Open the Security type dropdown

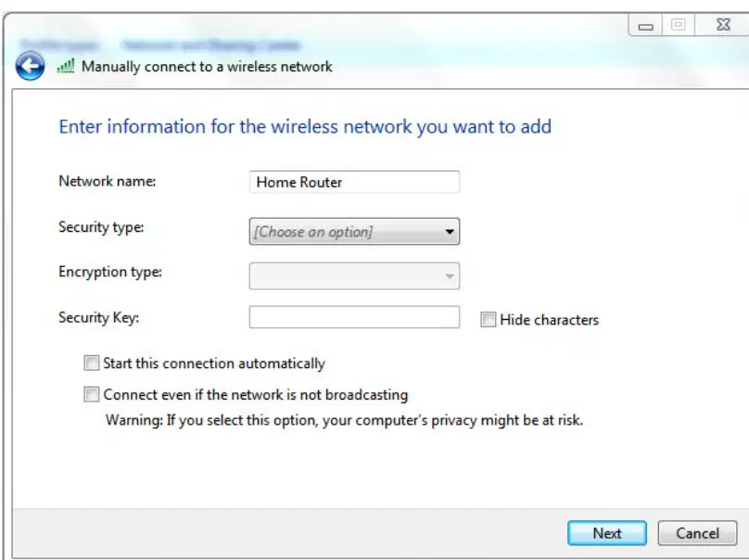coord(354,232)
